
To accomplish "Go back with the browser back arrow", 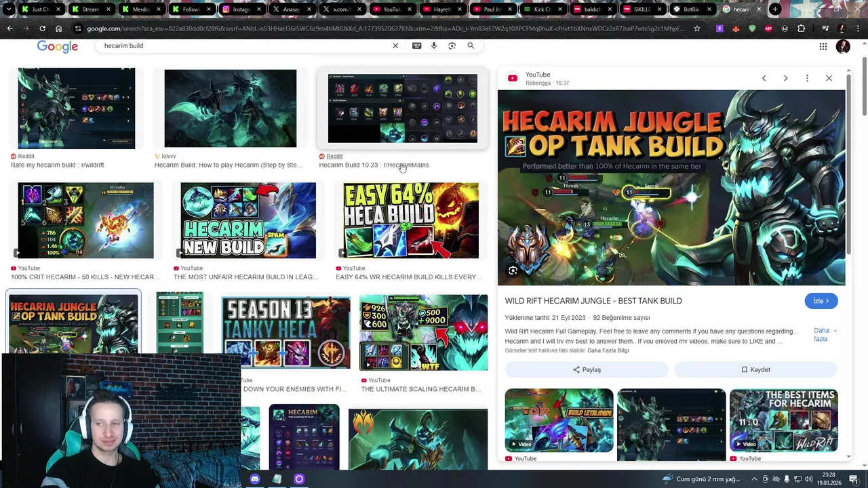I will 9,28.
